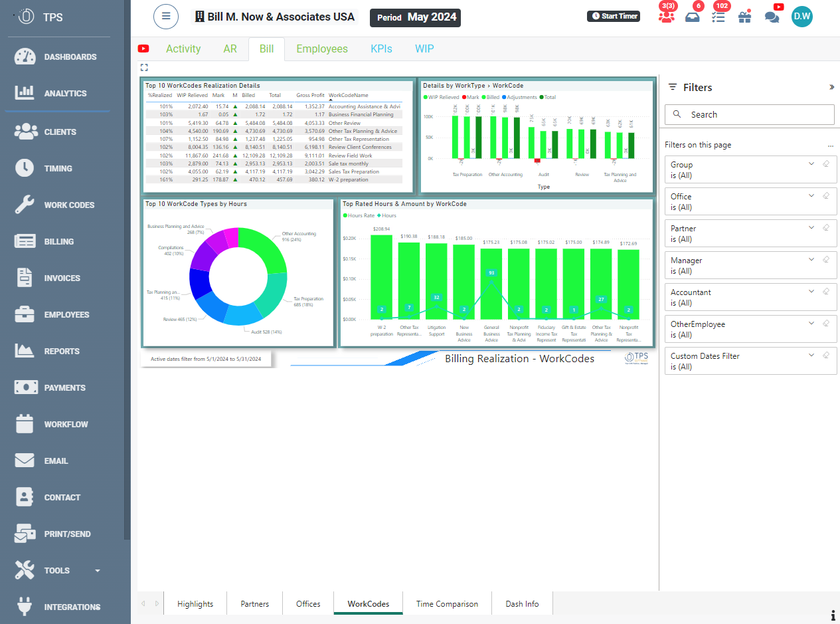
Task: Switch to the KPIs tab
Action: [x=381, y=49]
